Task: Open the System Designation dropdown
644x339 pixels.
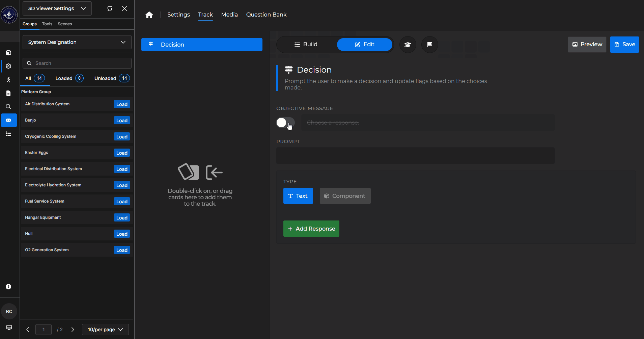Action: (77, 42)
